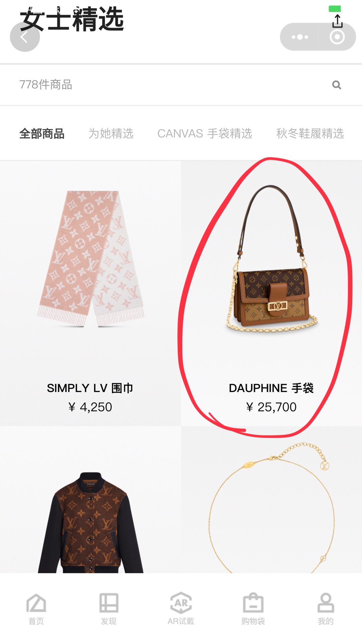Open the three-dot mini program menu
This screenshot has height=644, width=362.
(300, 37)
